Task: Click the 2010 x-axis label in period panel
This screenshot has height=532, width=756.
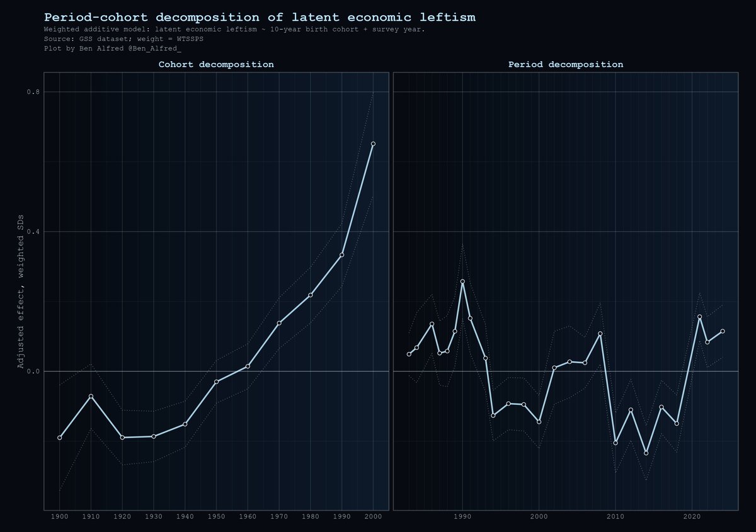Action: click(616, 516)
